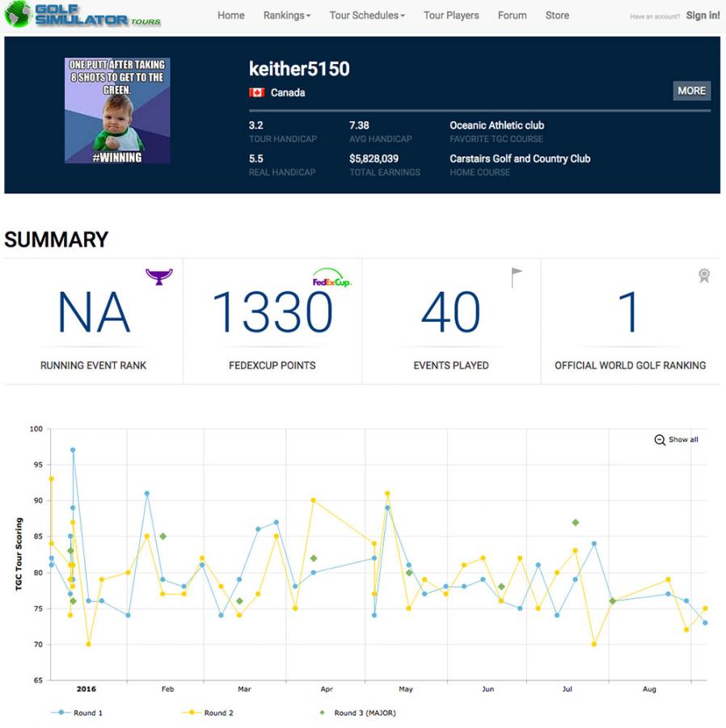Toggle Round 3 (MAJOR) legend series
The width and height of the screenshot is (726, 728).
[x=358, y=713]
